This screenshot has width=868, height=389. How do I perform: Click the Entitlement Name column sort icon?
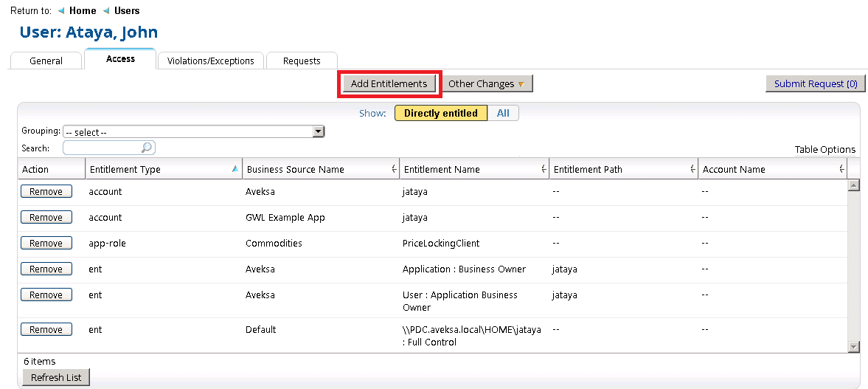click(x=544, y=170)
